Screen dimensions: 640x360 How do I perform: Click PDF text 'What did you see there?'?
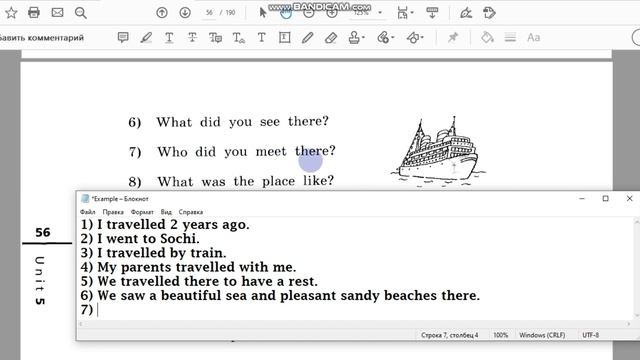click(x=242, y=122)
